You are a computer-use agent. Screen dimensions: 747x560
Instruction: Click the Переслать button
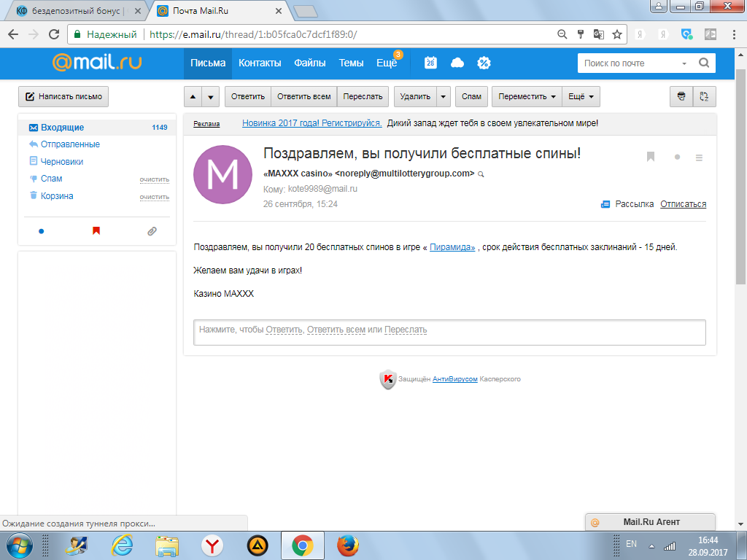click(363, 96)
